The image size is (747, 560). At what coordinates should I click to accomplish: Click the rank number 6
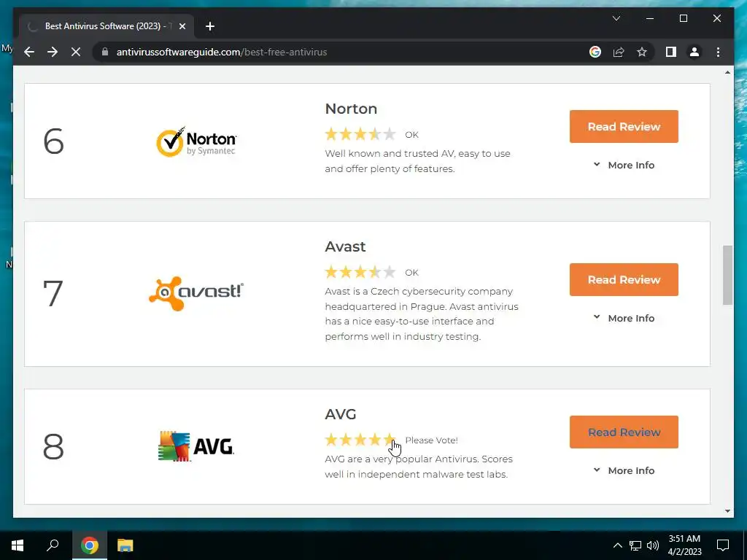(x=53, y=141)
